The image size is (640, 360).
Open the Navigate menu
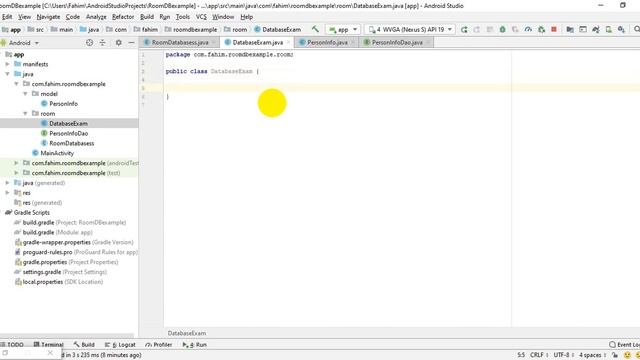(48, 17)
